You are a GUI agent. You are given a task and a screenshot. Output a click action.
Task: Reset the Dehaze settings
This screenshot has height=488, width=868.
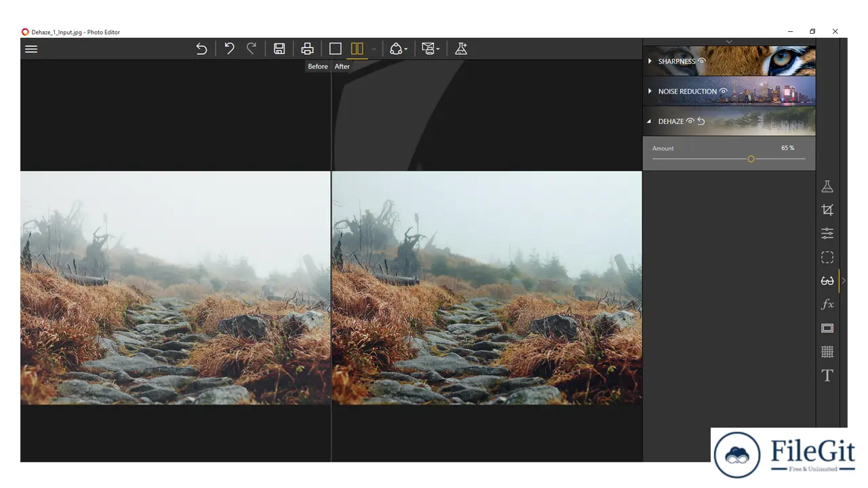(x=701, y=121)
